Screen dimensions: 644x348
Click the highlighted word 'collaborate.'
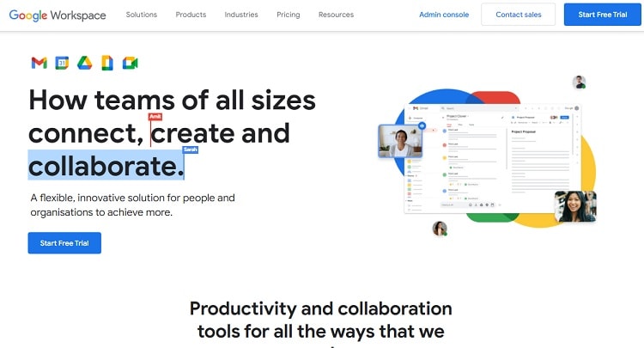pos(106,165)
